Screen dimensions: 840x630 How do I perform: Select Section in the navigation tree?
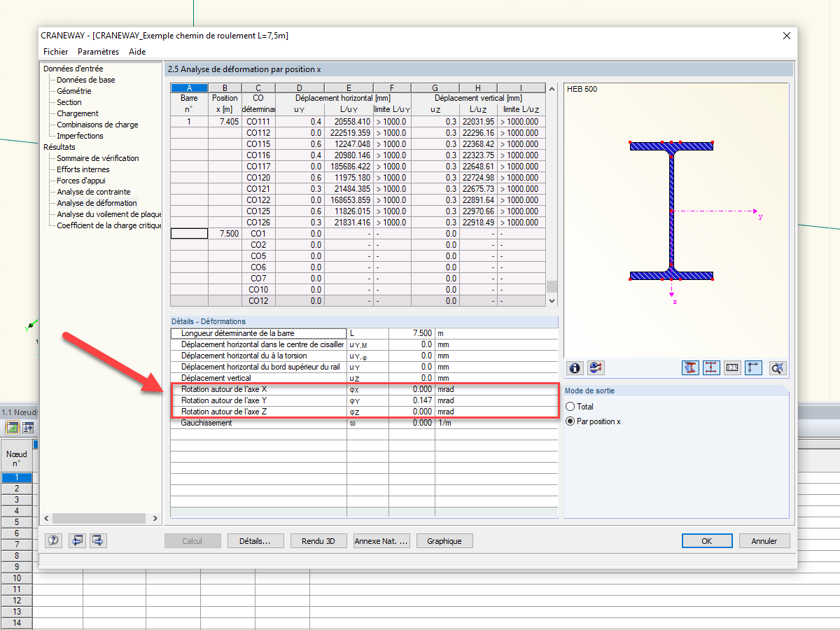tap(69, 102)
